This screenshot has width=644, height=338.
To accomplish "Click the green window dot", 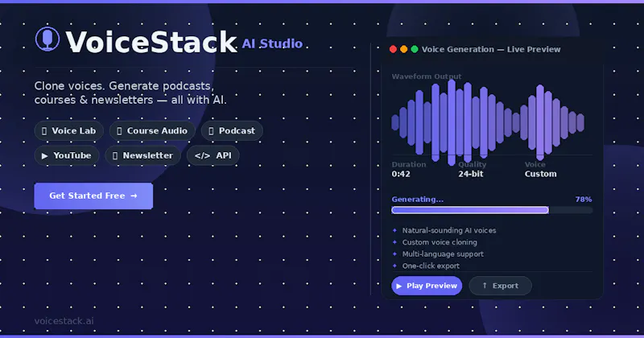I will coord(415,49).
